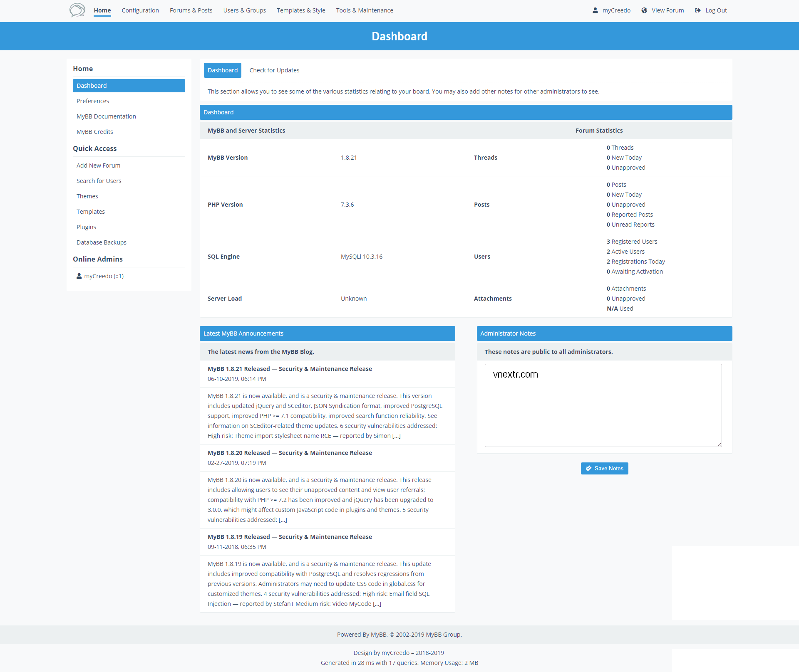This screenshot has height=672, width=799.
Task: Click 3 Registered Users statistic
Action: (632, 242)
